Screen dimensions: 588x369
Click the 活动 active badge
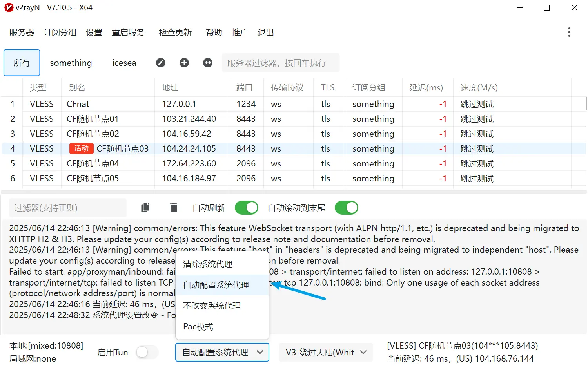81,148
